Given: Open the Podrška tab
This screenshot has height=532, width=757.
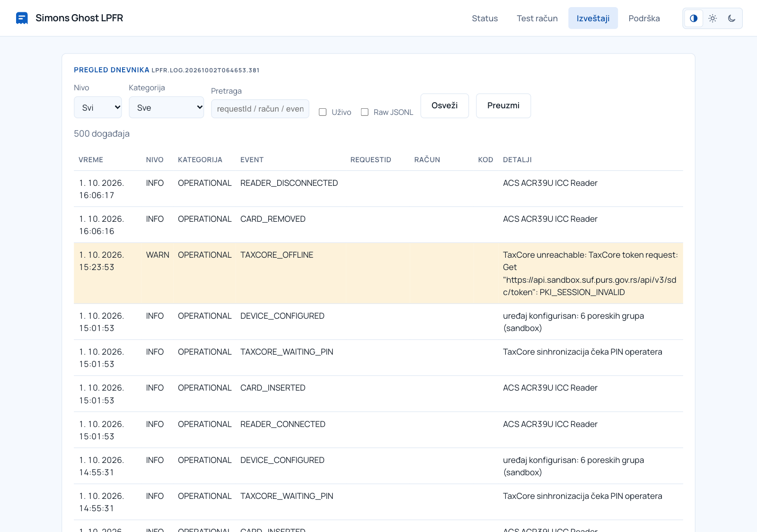Looking at the screenshot, I should coord(644,18).
